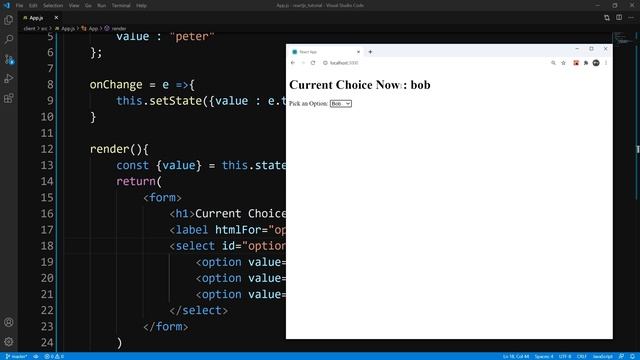Open the Help menu
Viewport: 640px width, 360px height.
pos(141,6)
